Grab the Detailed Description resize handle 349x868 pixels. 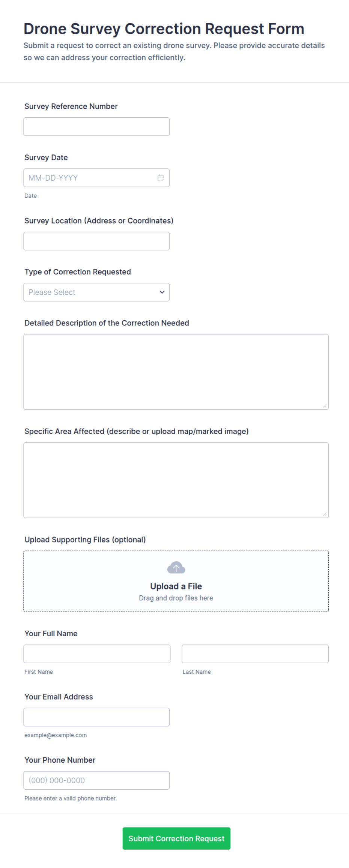click(325, 406)
